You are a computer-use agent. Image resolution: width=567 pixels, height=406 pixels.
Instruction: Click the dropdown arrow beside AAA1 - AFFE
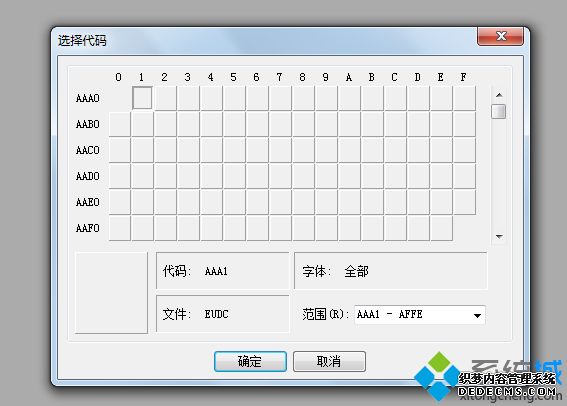pos(477,315)
